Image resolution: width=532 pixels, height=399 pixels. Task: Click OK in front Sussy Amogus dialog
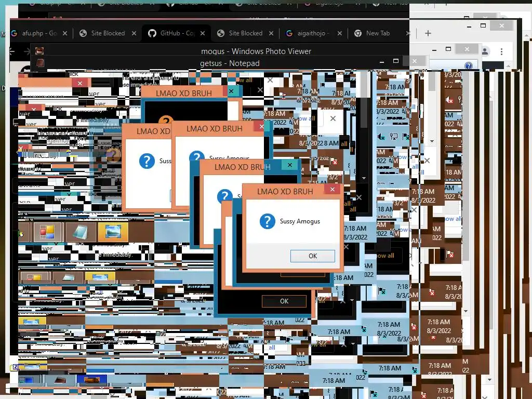tap(312, 256)
